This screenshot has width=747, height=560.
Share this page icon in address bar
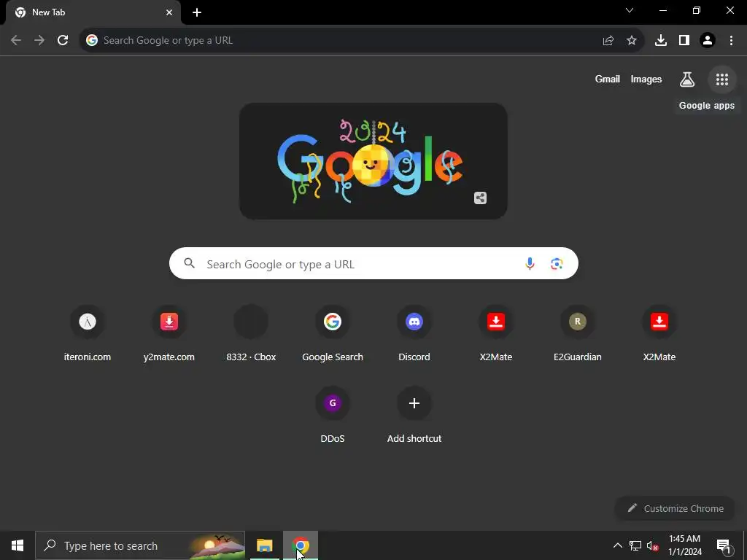coord(608,41)
